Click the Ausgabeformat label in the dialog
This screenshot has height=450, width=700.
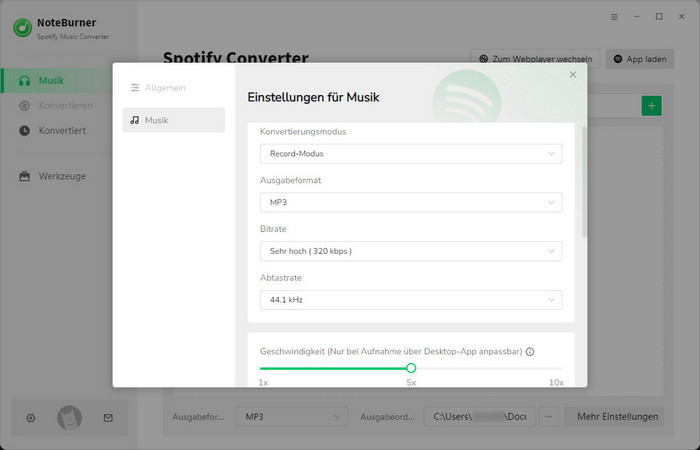tap(291, 180)
